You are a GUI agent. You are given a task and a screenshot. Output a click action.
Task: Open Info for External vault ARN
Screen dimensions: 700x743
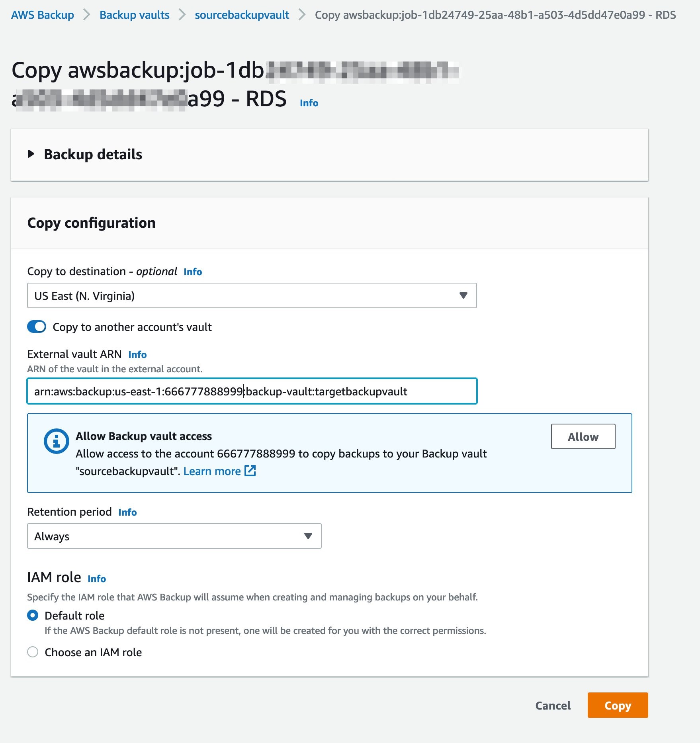pyautogui.click(x=137, y=355)
